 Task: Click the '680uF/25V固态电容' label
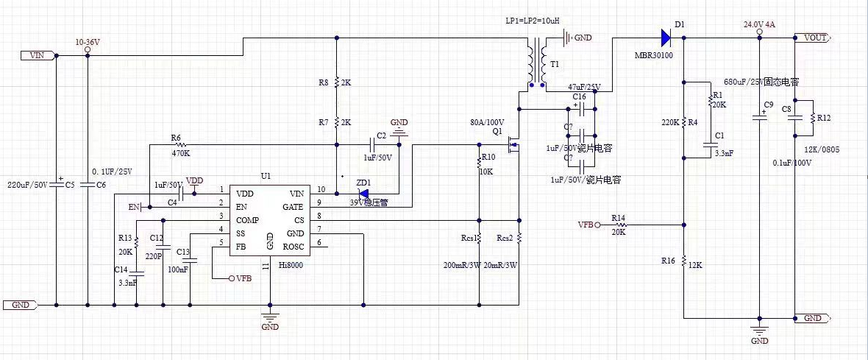click(x=761, y=82)
